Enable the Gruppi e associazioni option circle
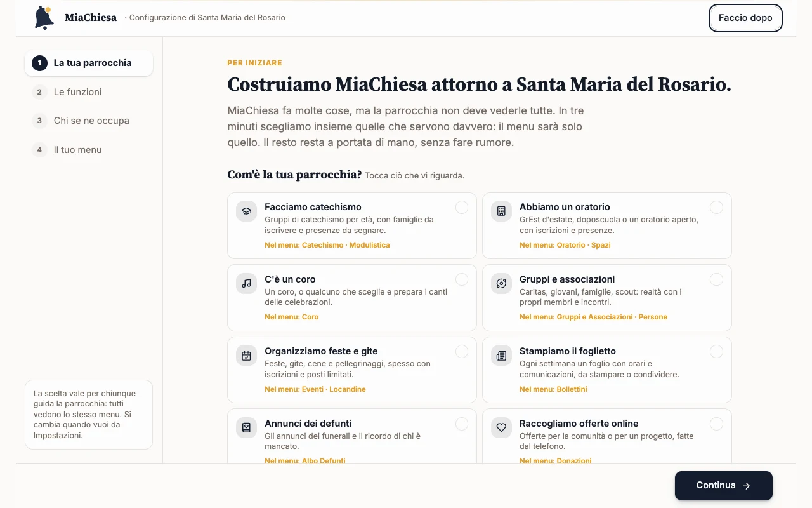The image size is (812, 508). (716, 279)
